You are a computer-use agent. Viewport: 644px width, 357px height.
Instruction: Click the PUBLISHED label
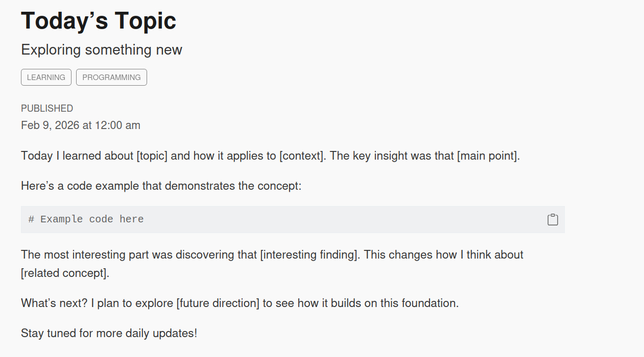pyautogui.click(x=47, y=108)
